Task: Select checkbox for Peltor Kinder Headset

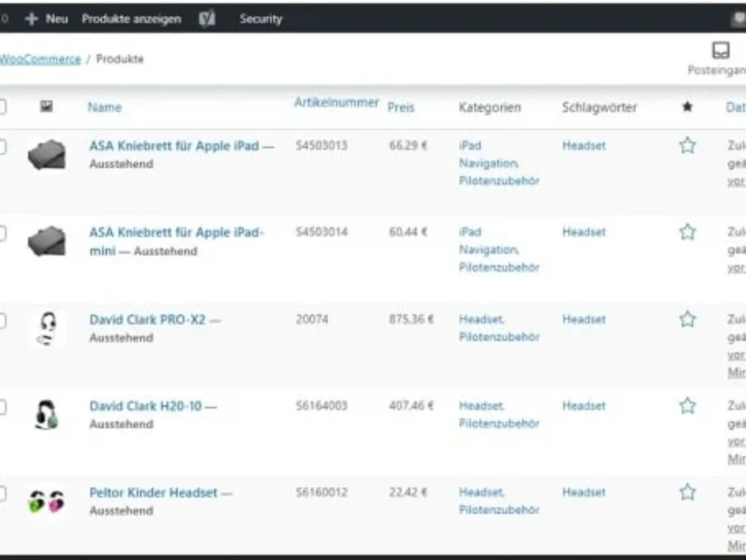Action: point(2,493)
